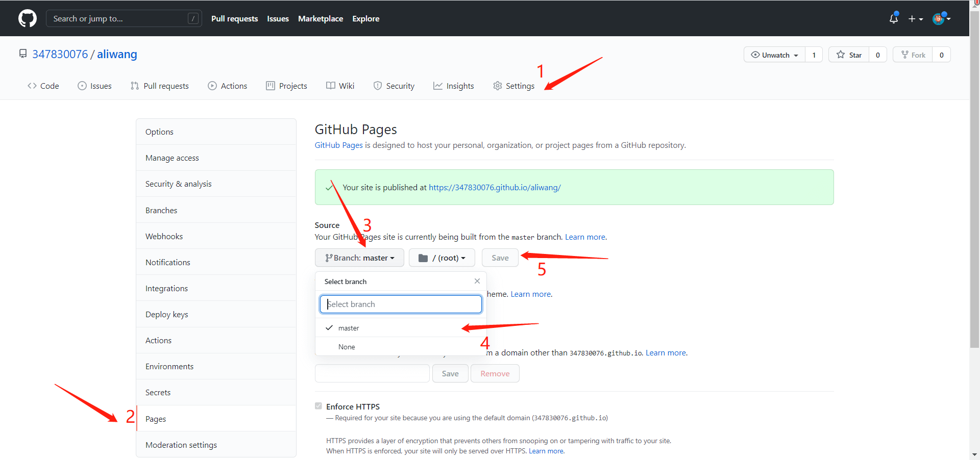980x460 pixels.
Task: Open Integrations in settings sidebar
Action: [x=216, y=288]
